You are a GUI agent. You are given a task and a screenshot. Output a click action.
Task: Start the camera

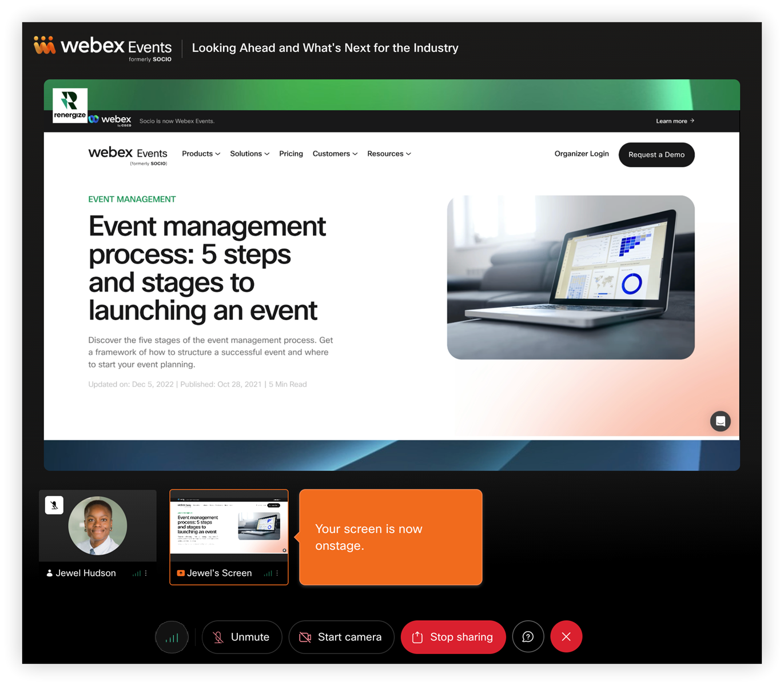(341, 637)
